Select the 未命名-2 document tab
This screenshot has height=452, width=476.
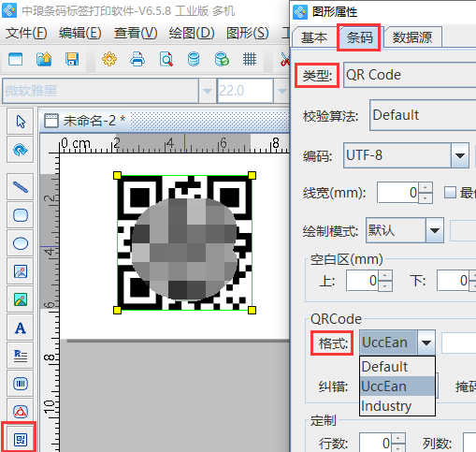pyautogui.click(x=85, y=121)
